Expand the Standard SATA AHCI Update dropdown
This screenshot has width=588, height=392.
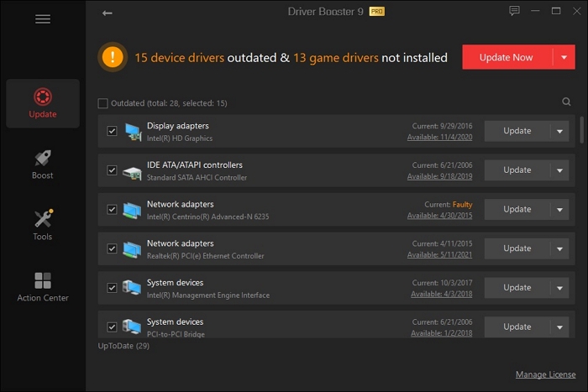point(560,170)
